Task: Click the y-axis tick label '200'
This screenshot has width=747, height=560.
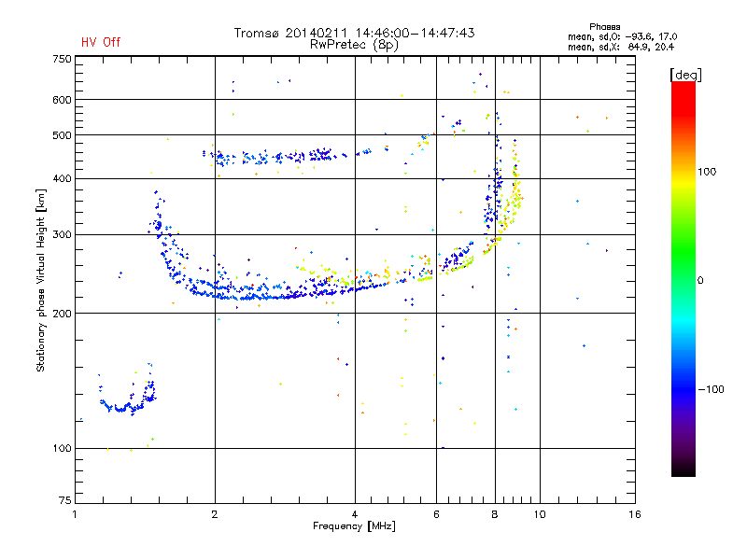Action: pyautogui.click(x=62, y=314)
